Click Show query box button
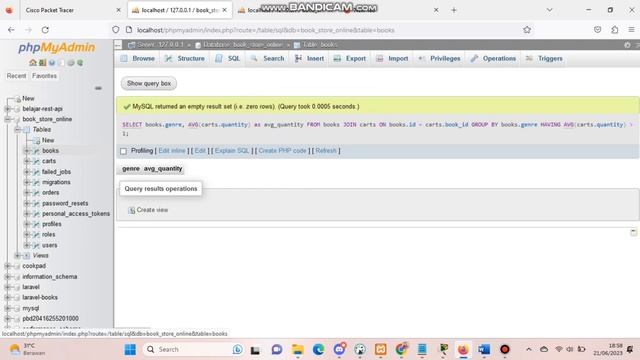Viewport: 640px width, 360px height. (149, 84)
